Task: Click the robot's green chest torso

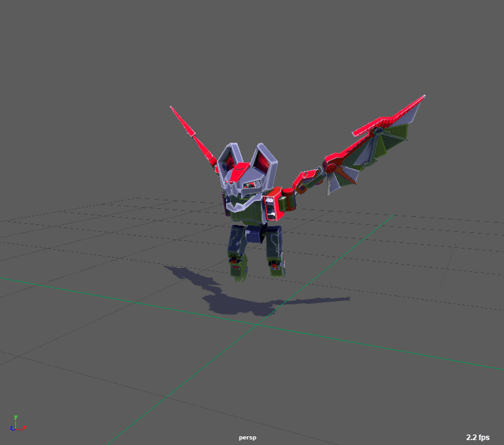Action: 248,214
